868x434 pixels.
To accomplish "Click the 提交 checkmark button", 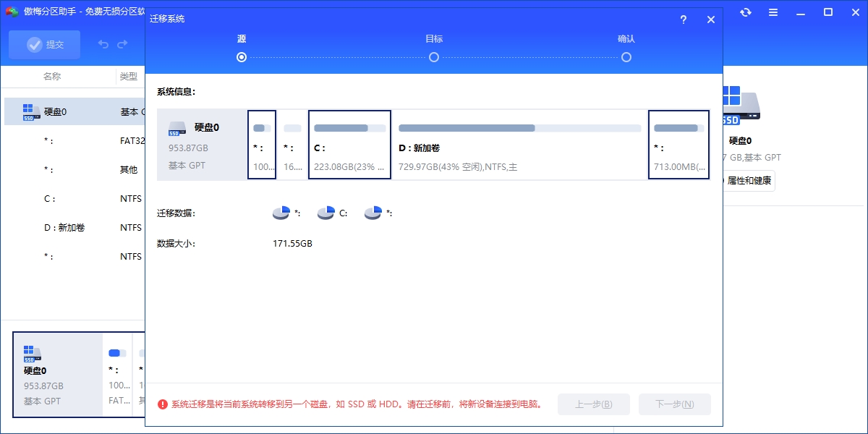I will (x=44, y=44).
